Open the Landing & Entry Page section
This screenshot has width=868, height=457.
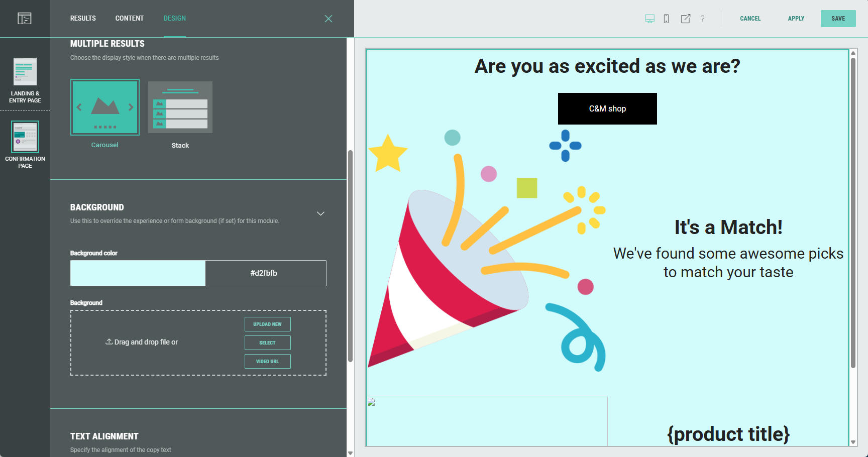(x=25, y=80)
